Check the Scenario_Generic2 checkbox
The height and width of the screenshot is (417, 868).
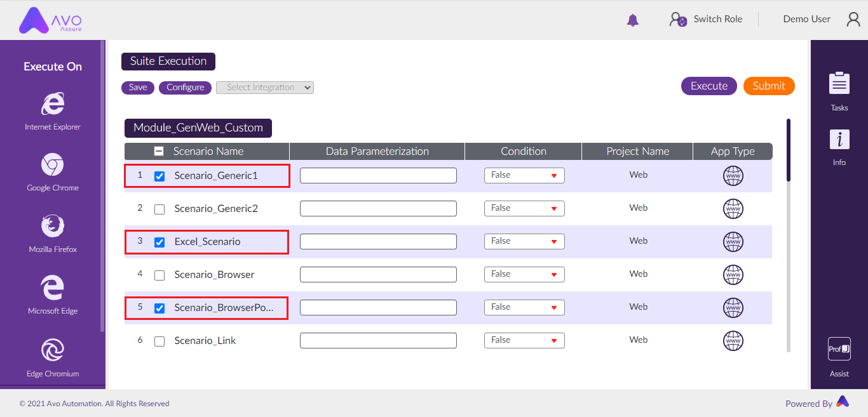(159, 209)
